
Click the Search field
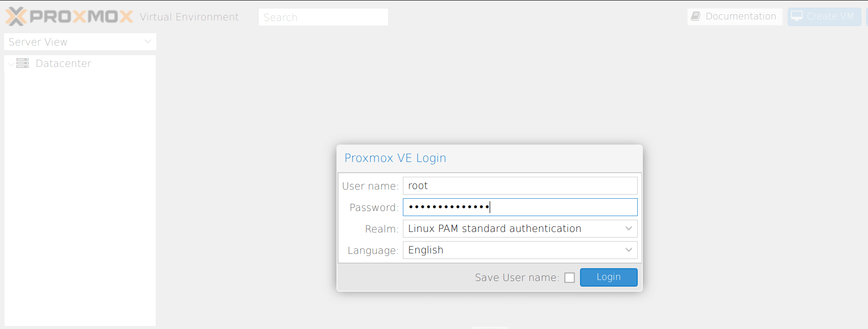(x=323, y=17)
